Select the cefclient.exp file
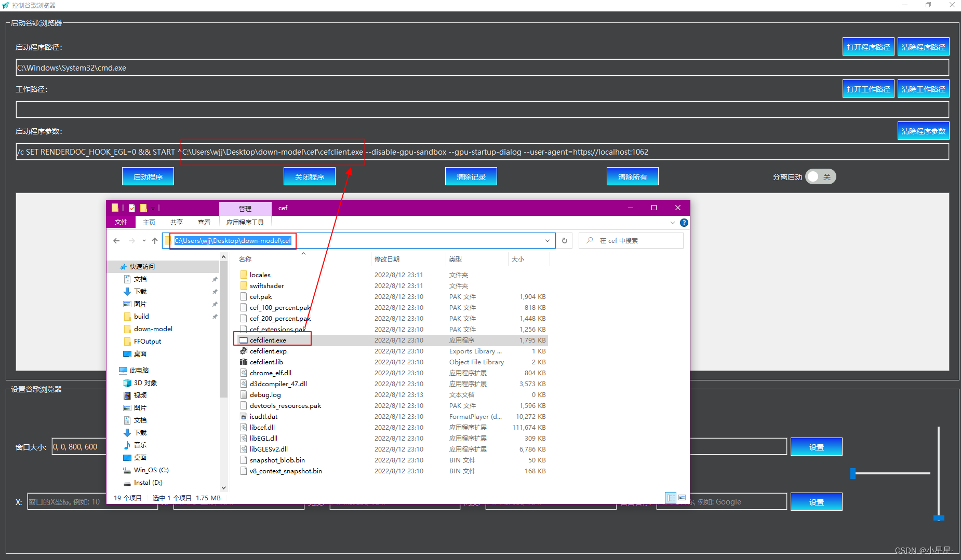Screen dimensions: 961x560 [x=268, y=351]
